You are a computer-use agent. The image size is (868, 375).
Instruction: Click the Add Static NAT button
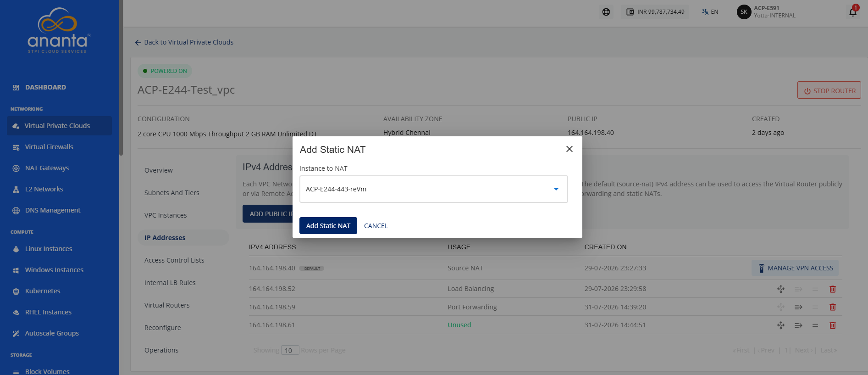click(x=328, y=226)
